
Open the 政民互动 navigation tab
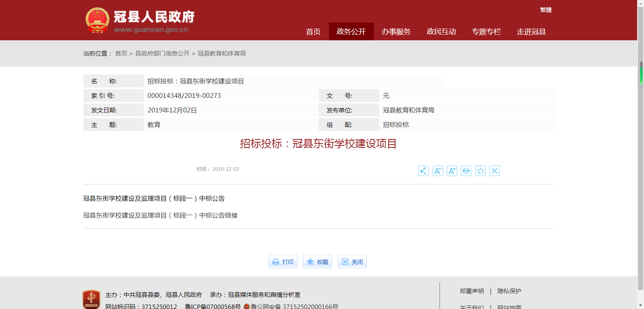pyautogui.click(x=441, y=31)
